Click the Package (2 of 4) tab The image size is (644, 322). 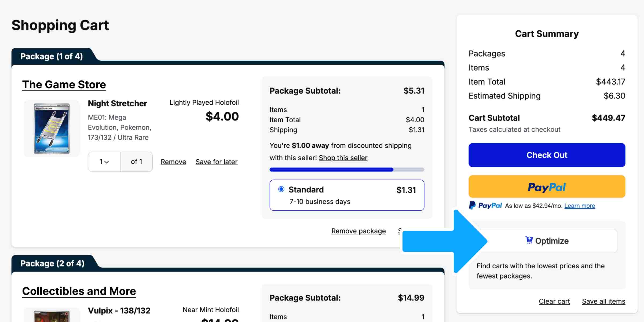(52, 264)
